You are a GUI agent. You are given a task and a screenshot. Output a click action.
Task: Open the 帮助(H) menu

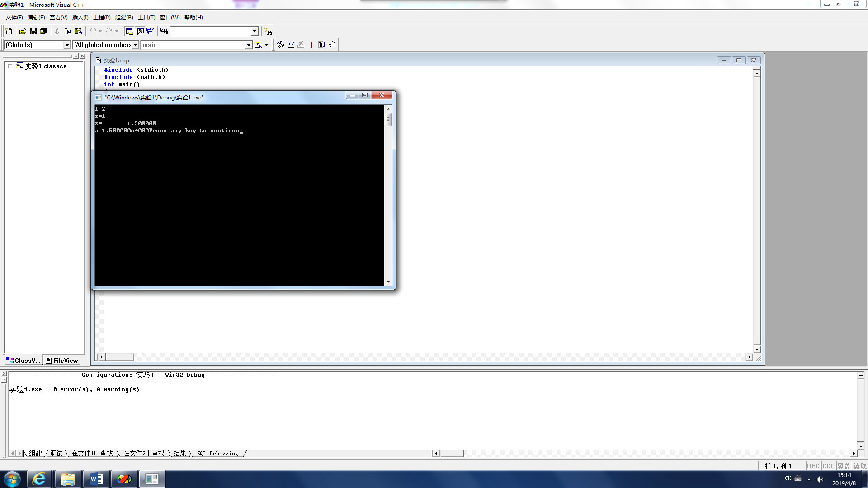[x=193, y=18]
